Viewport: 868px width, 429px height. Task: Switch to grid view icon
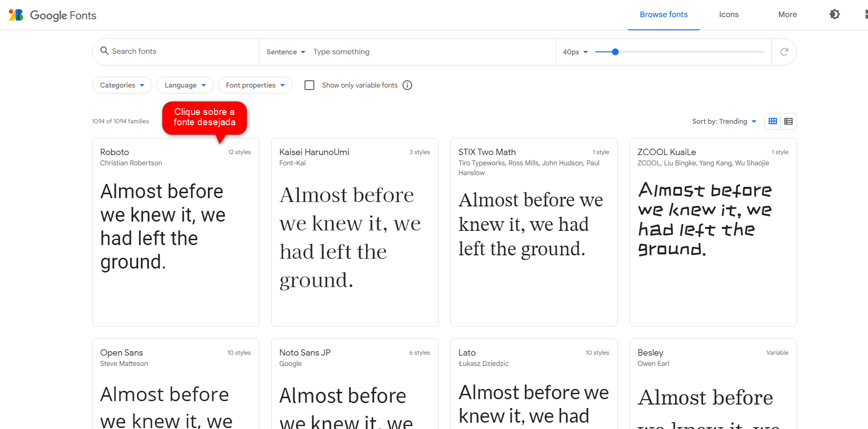tap(773, 121)
